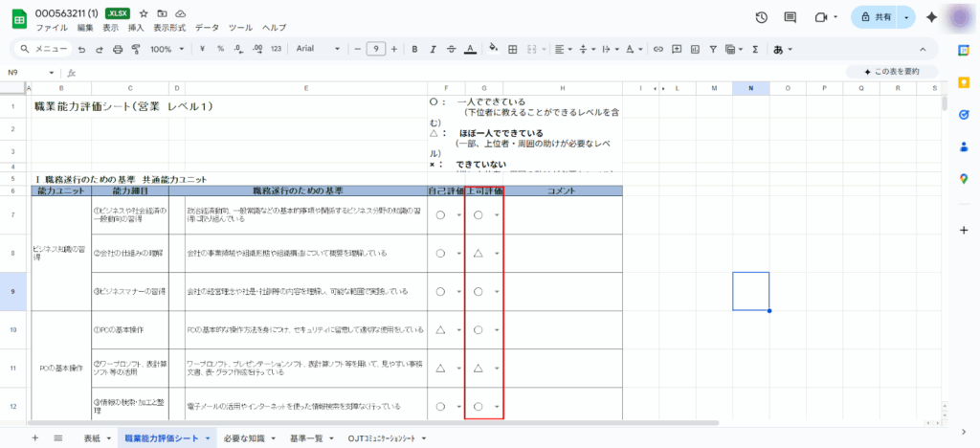This screenshot has height=448, width=980.
Task: Open Google Keep from side panel
Action: tap(964, 82)
